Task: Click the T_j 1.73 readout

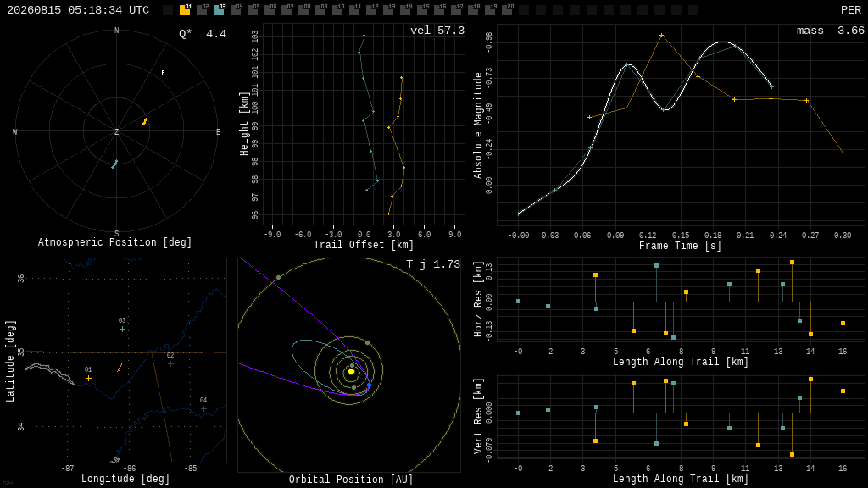Action: pos(433,264)
